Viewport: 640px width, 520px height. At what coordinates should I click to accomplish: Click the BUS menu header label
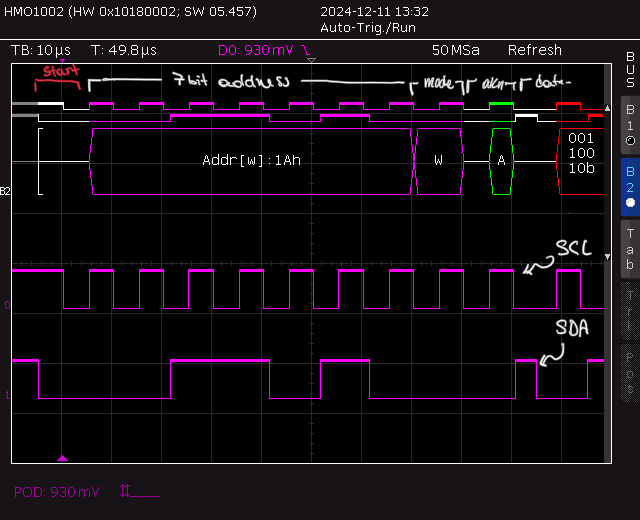coord(629,70)
